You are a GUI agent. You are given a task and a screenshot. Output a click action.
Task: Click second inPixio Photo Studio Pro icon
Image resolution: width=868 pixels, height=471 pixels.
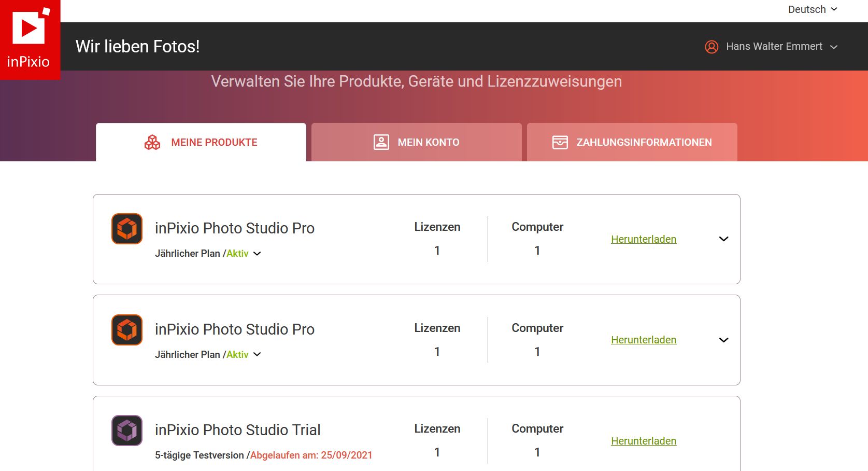[x=127, y=330]
